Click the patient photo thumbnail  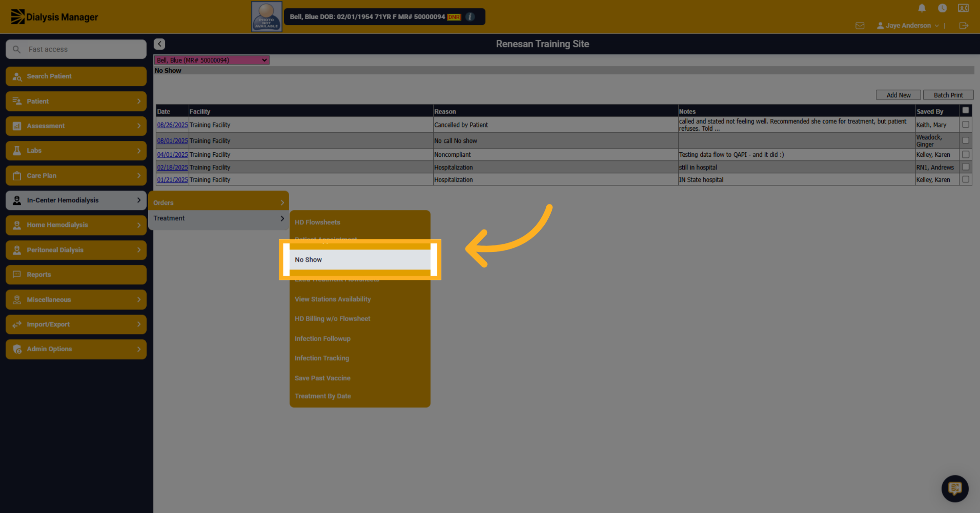pos(266,17)
